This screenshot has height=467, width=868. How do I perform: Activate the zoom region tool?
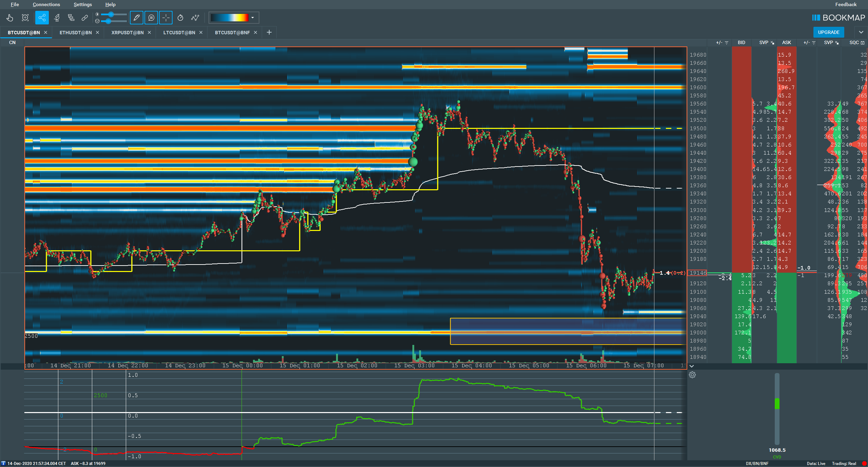25,18
